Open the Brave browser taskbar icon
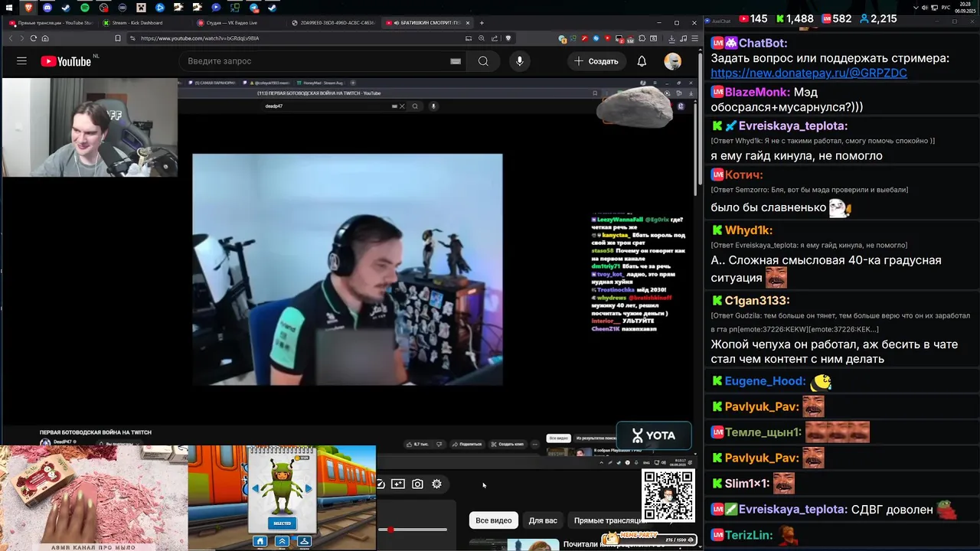The height and width of the screenshot is (551, 980). point(28,8)
